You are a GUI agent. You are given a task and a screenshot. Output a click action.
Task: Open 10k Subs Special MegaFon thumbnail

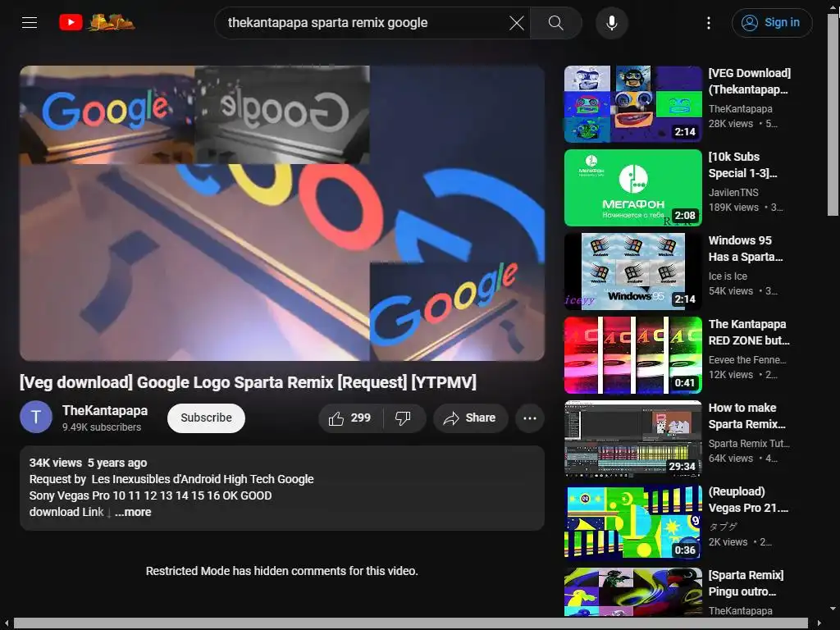point(633,188)
